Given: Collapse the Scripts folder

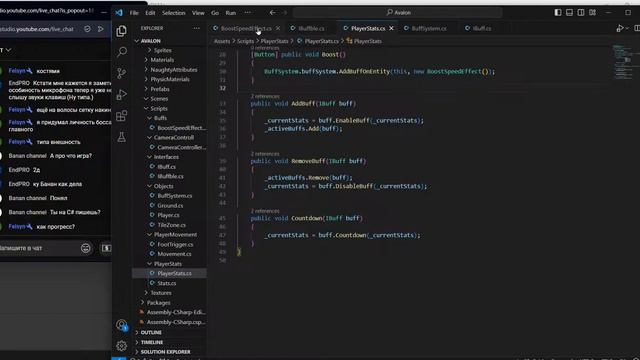Looking at the screenshot, I should point(159,109).
